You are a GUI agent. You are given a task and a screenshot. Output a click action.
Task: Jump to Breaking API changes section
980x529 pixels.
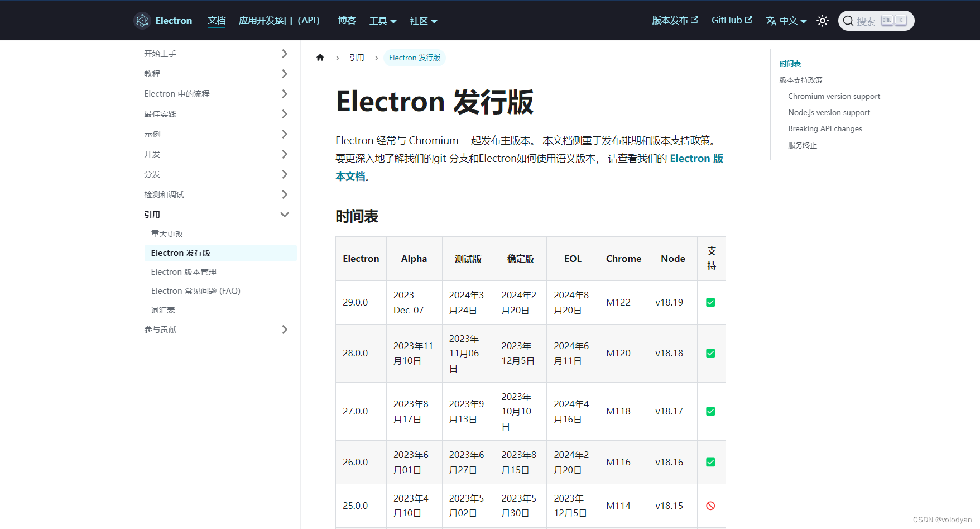825,128
